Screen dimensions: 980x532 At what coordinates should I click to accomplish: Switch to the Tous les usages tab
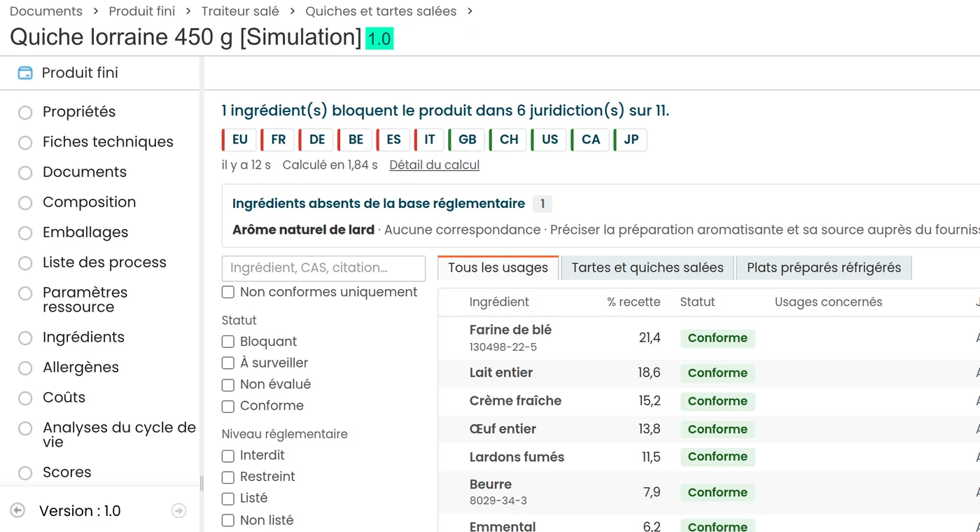click(498, 267)
